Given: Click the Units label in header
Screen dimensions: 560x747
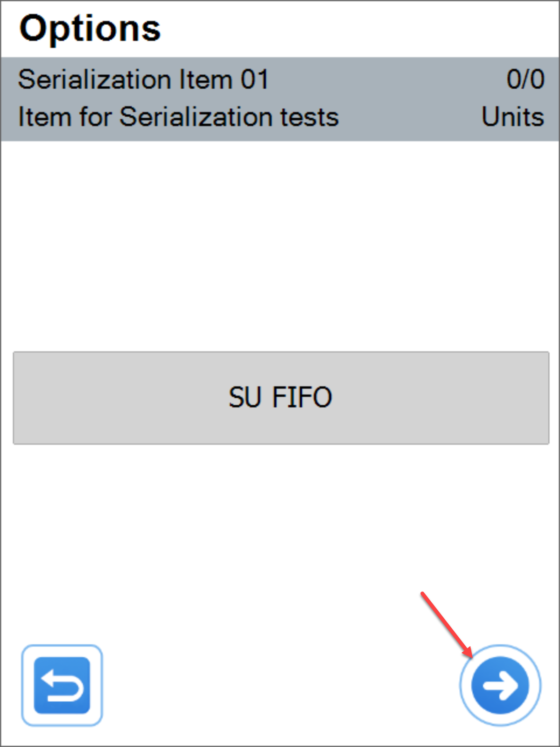Looking at the screenshot, I should click(512, 117).
